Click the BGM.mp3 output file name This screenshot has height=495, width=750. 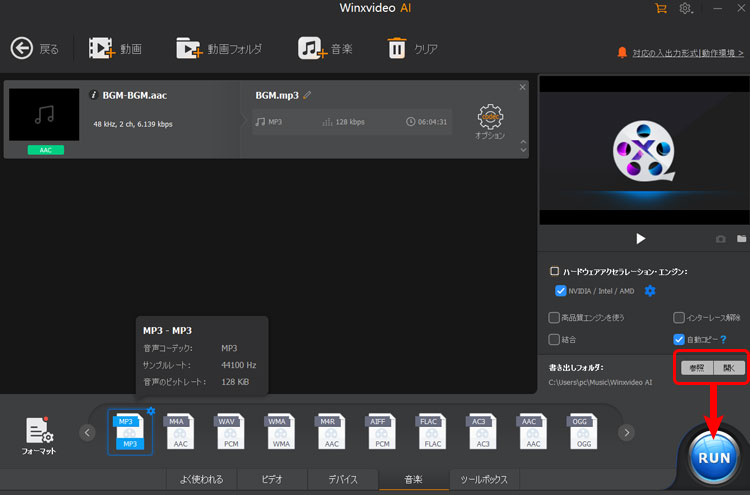(277, 95)
